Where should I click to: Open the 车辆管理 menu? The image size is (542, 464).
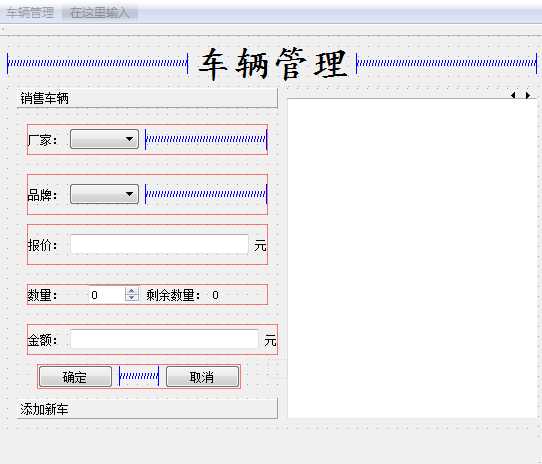pos(30,13)
